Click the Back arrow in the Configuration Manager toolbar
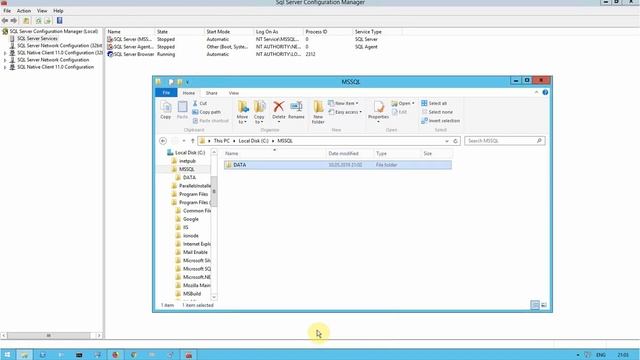This screenshot has height=360, width=640. (5, 20)
